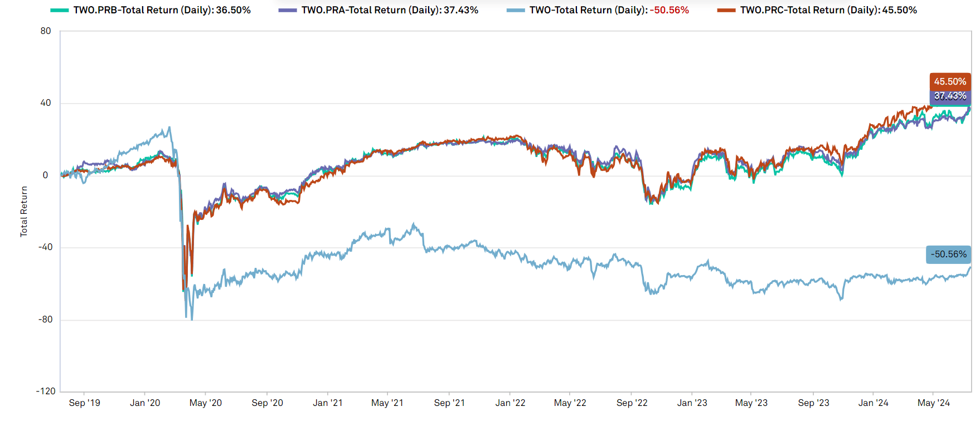This screenshot has height=426, width=980.
Task: Click the May '24 date label
Action: pos(933,403)
